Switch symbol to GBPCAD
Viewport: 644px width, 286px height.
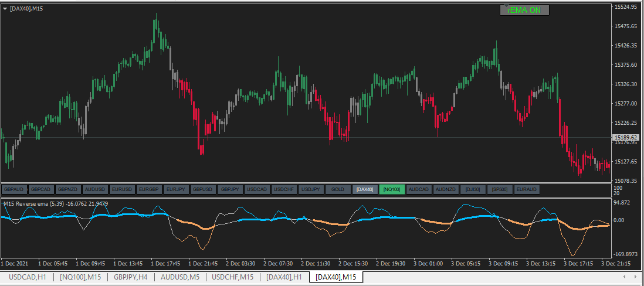41,189
